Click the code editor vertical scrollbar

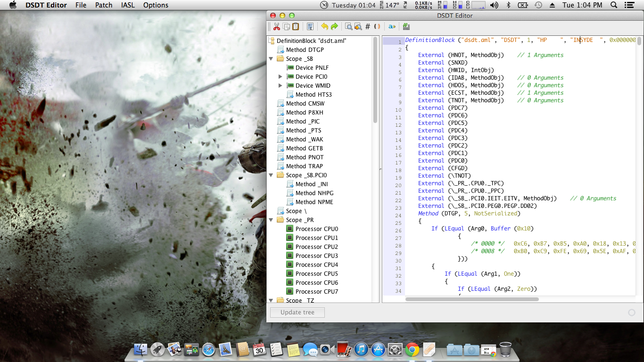coord(639,41)
